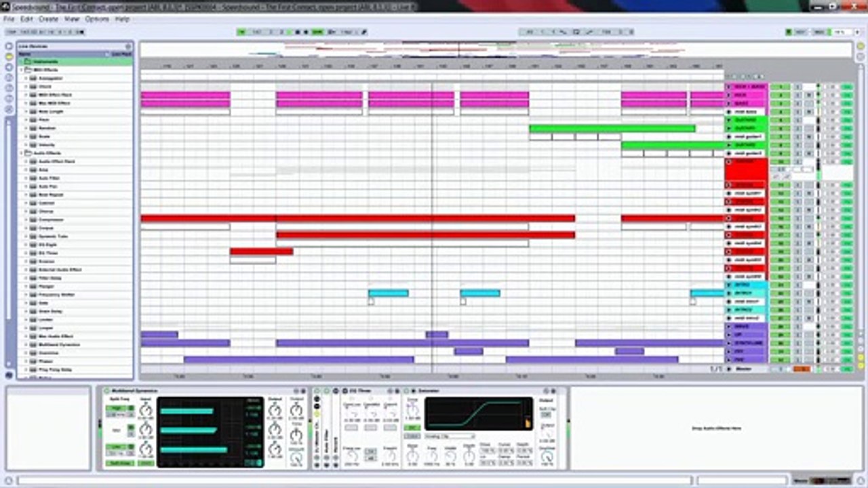Toggle the OVR overdub switch

tap(317, 32)
